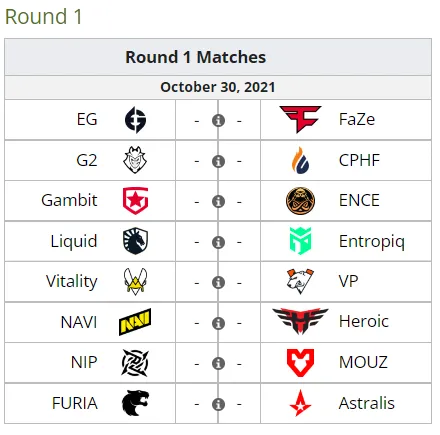Click the NIP team name link

84,362
